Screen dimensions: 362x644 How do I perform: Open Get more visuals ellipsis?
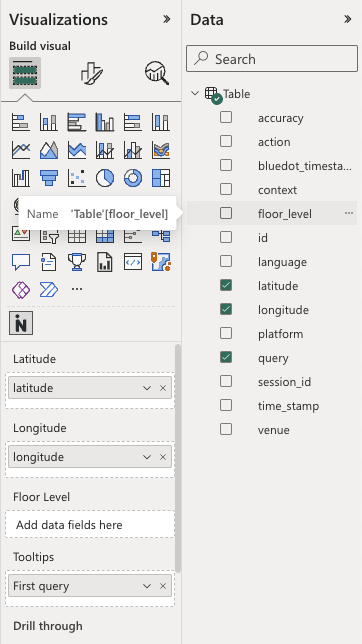77,289
